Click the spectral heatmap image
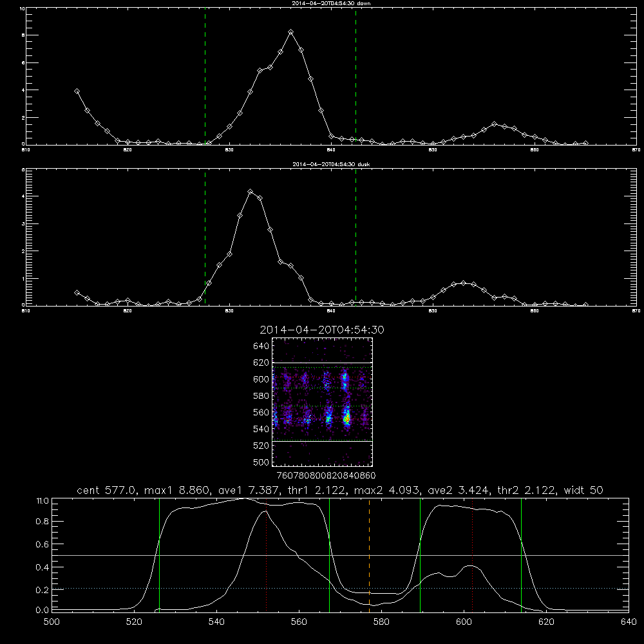This screenshot has width=644, height=644. 323,402
